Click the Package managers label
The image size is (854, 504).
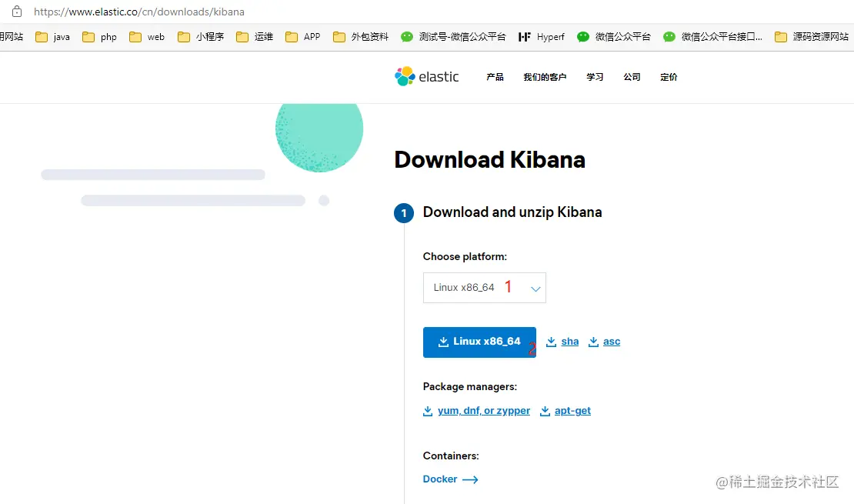click(470, 387)
